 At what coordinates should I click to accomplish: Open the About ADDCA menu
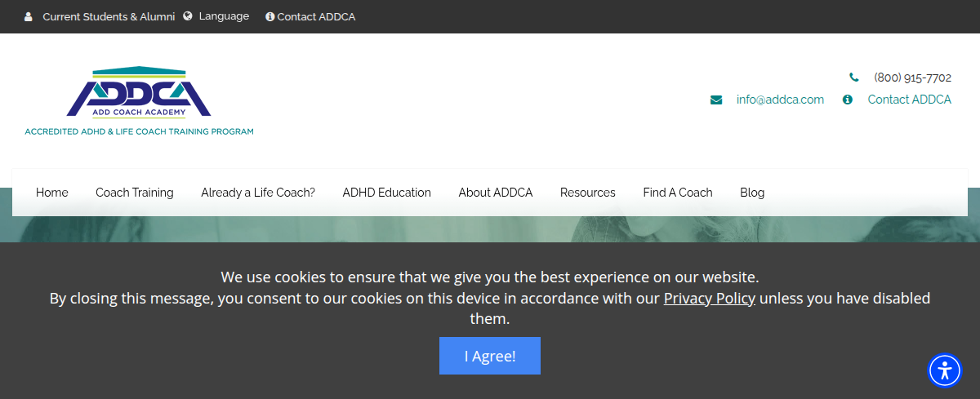495,193
